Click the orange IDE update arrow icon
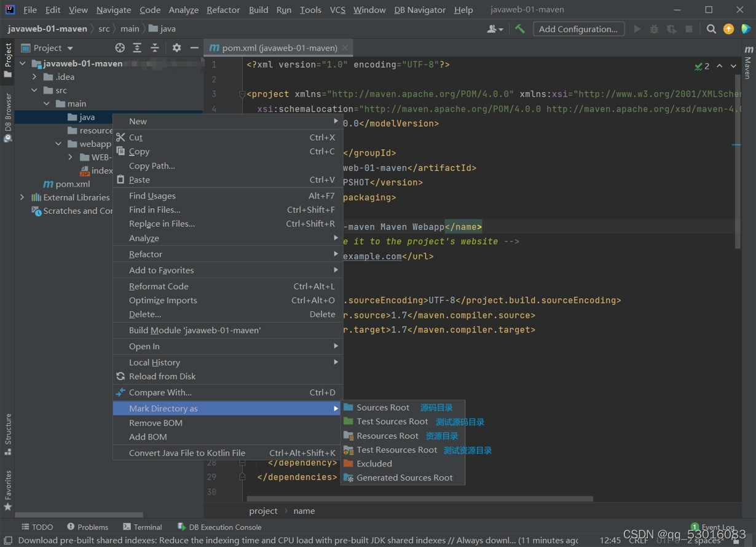Viewport: 756px width, 547px height. click(728, 29)
